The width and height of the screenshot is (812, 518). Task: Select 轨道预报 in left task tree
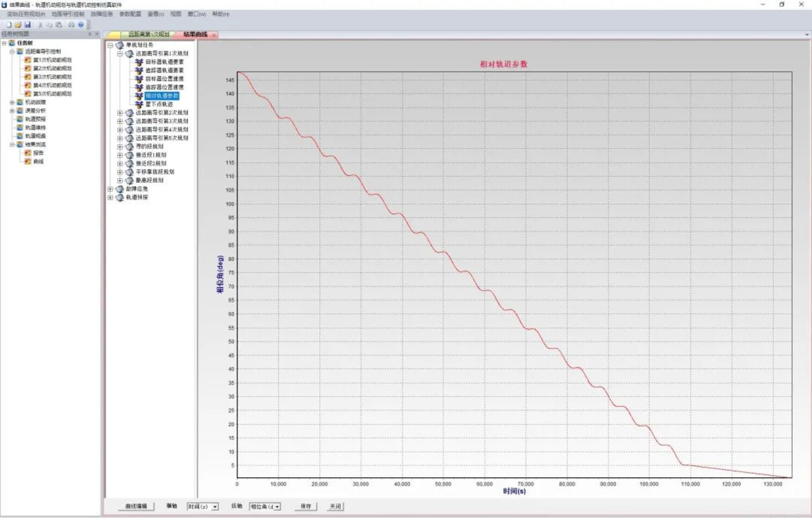35,119
